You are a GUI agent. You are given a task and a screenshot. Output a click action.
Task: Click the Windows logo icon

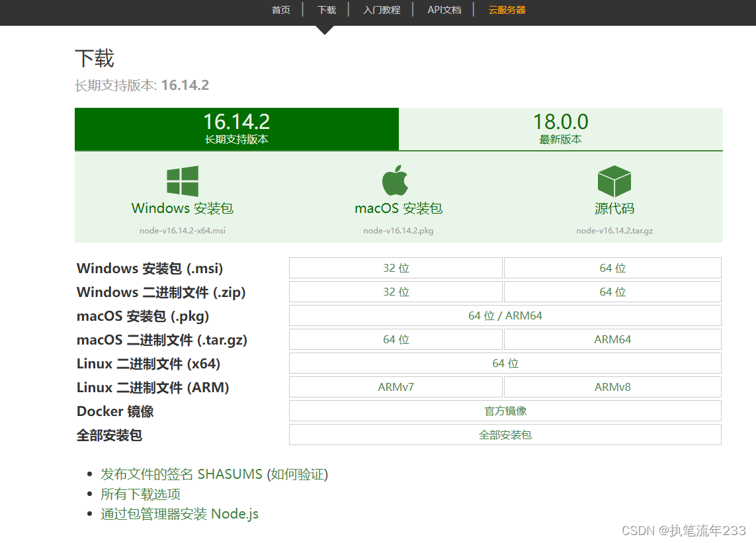(x=183, y=181)
